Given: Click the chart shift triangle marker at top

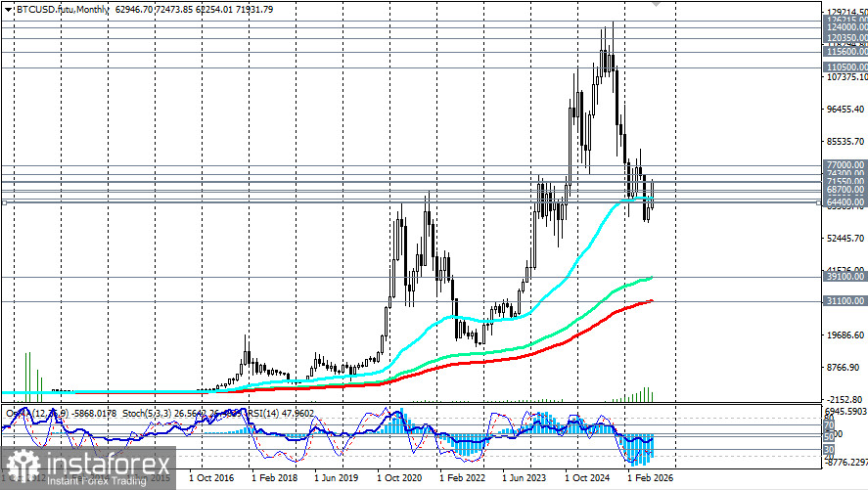Looking at the screenshot, I should coord(657,4).
